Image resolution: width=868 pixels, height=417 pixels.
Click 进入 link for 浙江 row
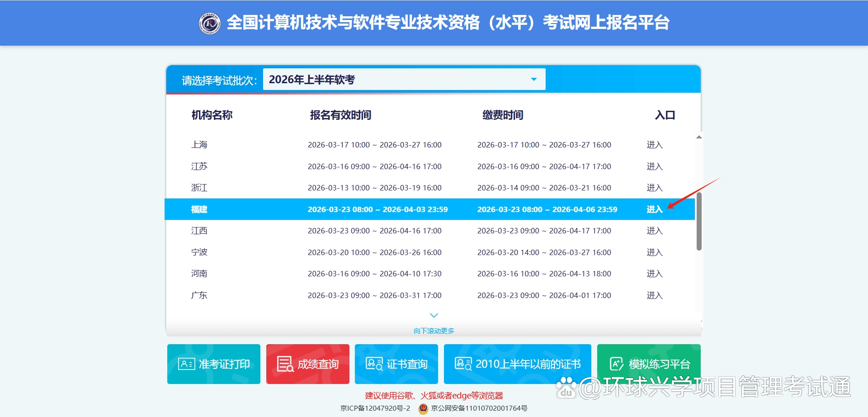654,188
